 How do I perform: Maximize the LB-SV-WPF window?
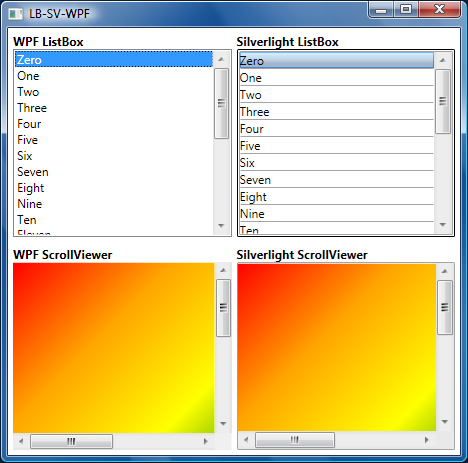click(x=406, y=9)
